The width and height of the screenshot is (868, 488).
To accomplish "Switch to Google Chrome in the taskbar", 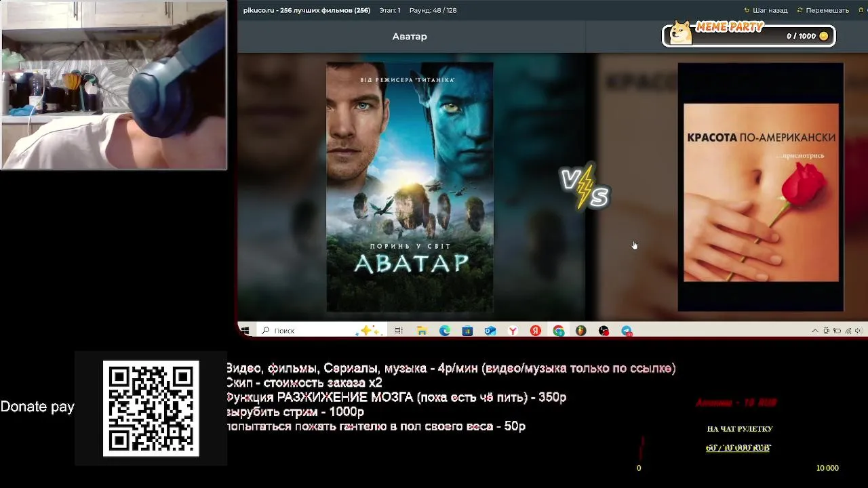I will (558, 331).
